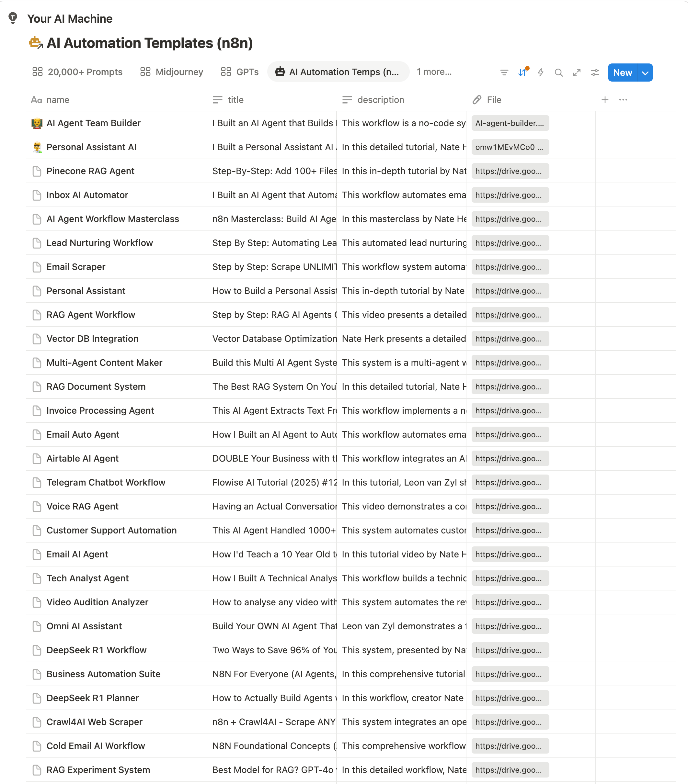The image size is (688, 784).
Task: Click page icon of Inbox AI Automator row
Action: (x=37, y=195)
